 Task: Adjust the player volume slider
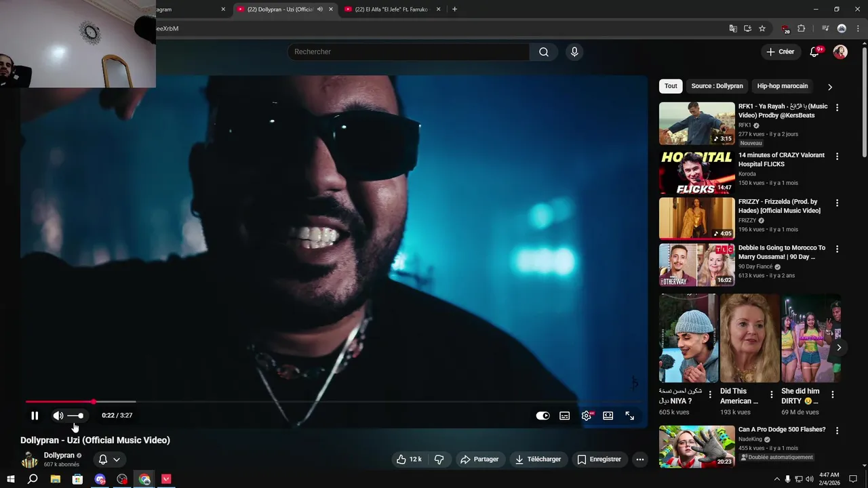click(x=76, y=415)
